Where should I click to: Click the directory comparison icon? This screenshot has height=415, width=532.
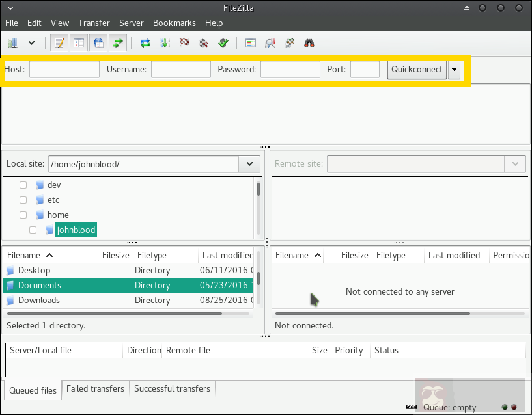coord(270,43)
